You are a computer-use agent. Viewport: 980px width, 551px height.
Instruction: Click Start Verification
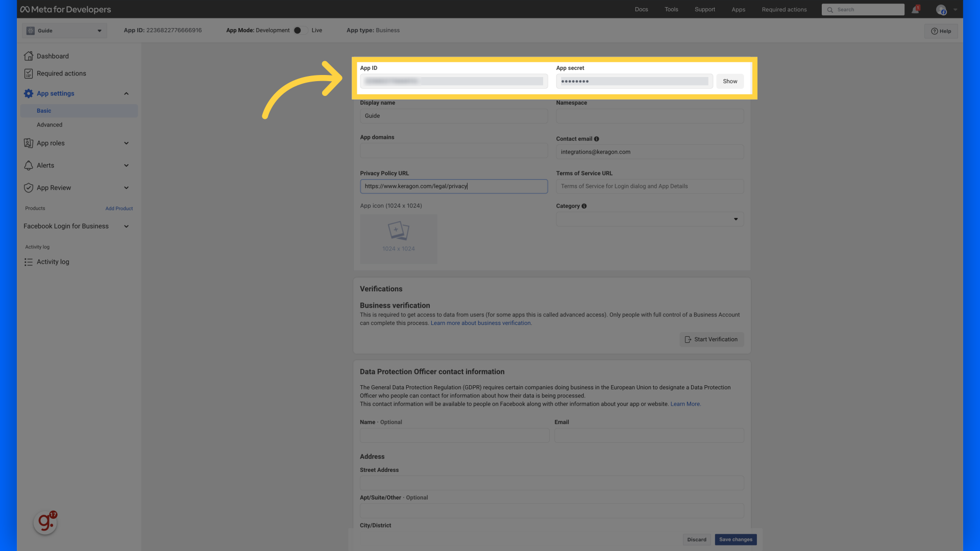click(712, 340)
